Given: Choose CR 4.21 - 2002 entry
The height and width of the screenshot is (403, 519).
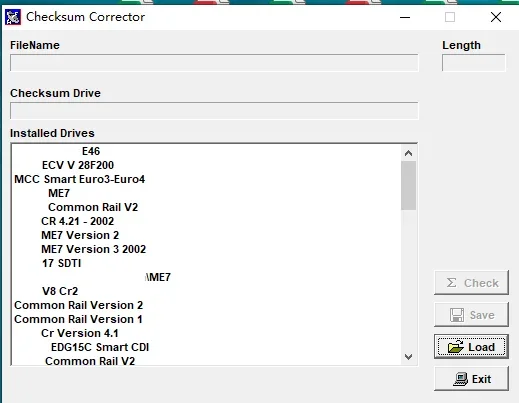Looking at the screenshot, I should [77, 221].
